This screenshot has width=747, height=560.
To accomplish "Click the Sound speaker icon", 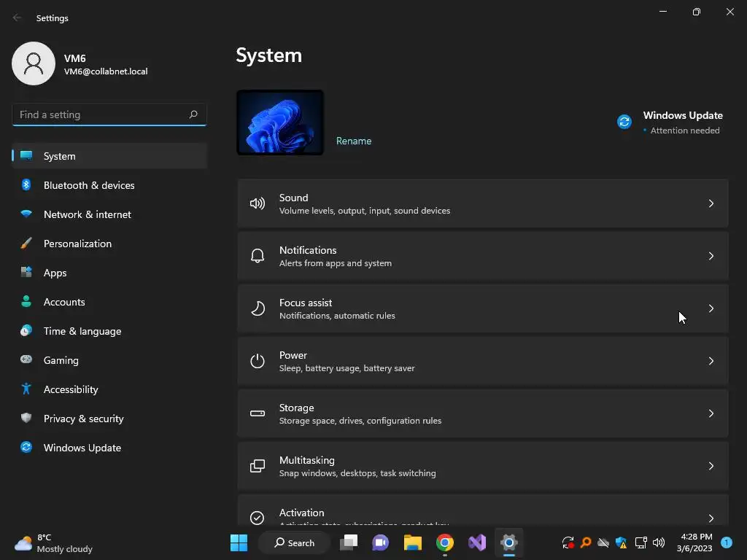I will tap(258, 204).
